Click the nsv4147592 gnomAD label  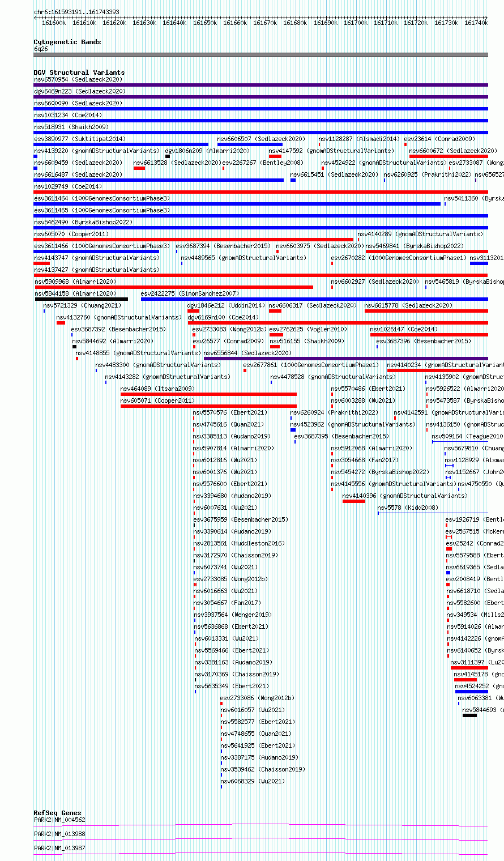click(331, 151)
